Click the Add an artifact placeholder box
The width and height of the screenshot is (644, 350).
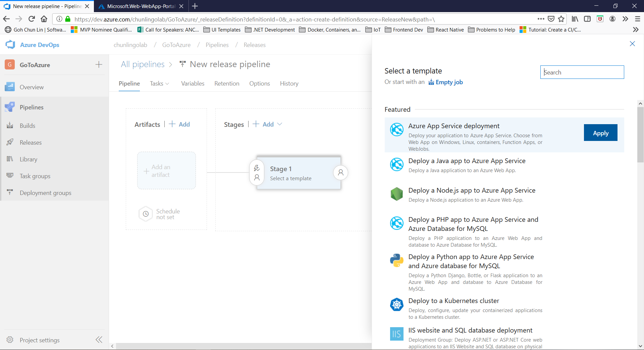pos(166,170)
